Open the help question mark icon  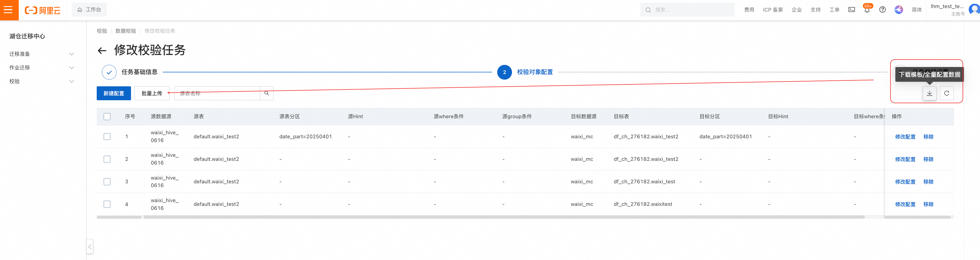[x=882, y=10]
